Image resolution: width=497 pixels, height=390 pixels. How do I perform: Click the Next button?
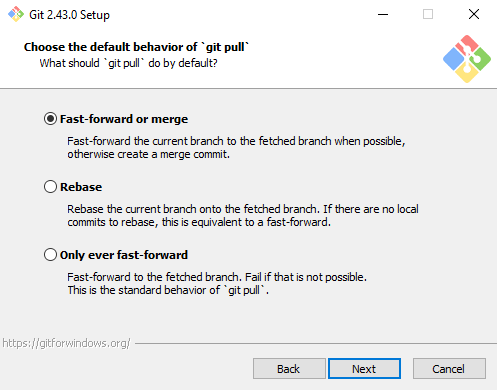click(364, 369)
